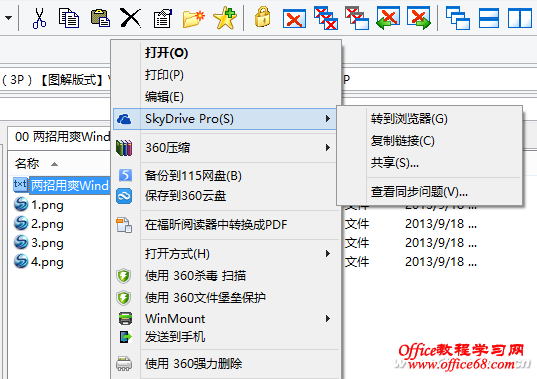Viewport: 537px width, 379px height.
Task: Click the 360文件堡垒 shield icon
Action: point(124,298)
